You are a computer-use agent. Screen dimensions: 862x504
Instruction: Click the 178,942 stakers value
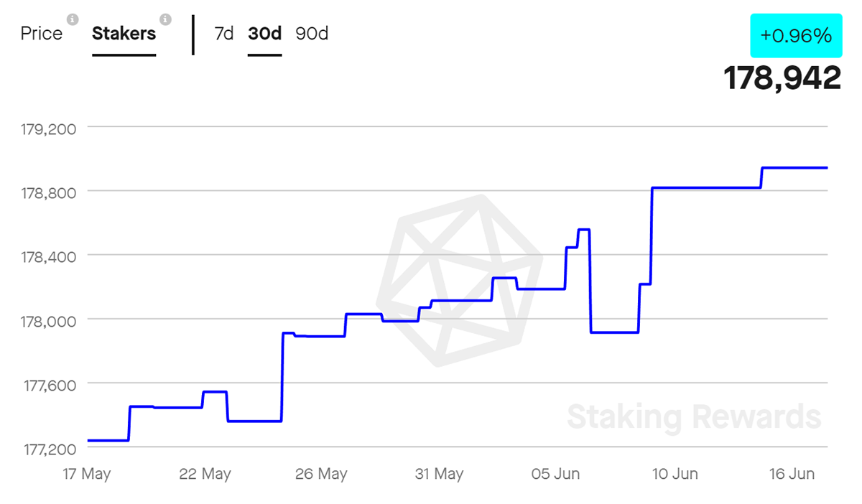point(782,78)
